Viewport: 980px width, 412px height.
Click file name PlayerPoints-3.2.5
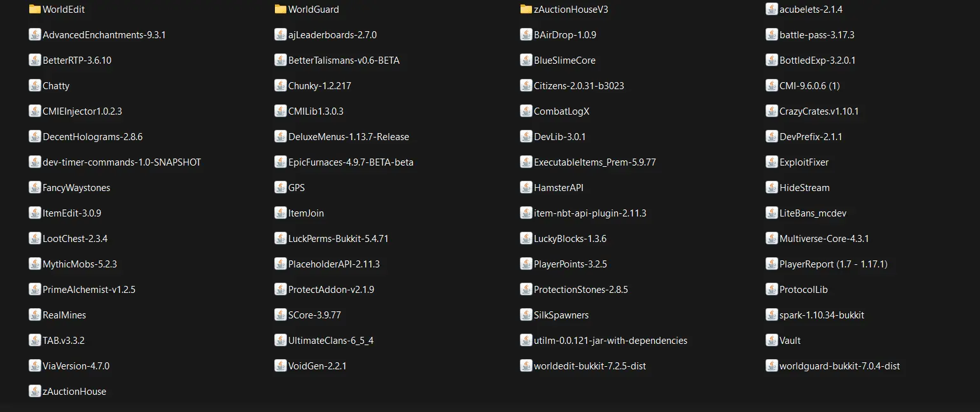click(570, 264)
